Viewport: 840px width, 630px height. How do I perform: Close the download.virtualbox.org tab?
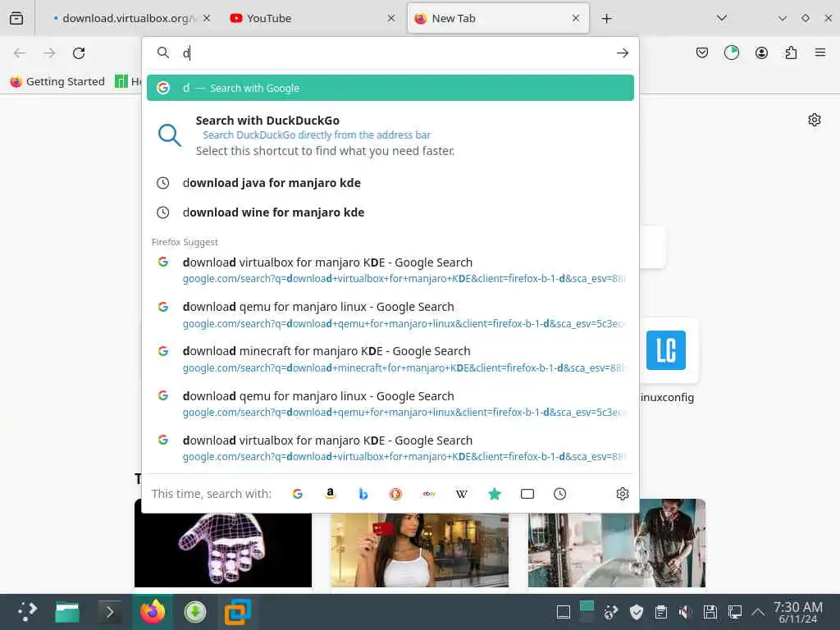[207, 18]
